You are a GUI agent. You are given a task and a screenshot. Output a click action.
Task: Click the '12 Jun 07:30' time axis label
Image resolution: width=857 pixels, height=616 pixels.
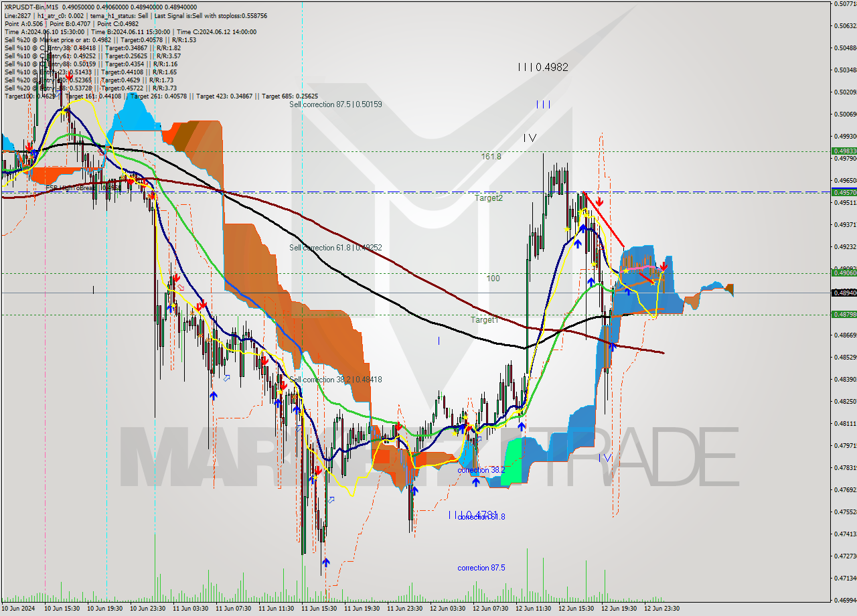point(490,609)
